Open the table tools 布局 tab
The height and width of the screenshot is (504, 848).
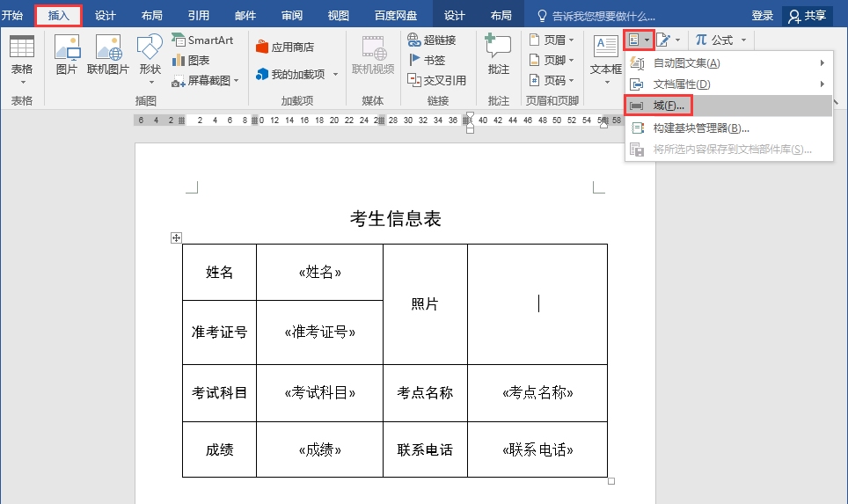pyautogui.click(x=501, y=15)
